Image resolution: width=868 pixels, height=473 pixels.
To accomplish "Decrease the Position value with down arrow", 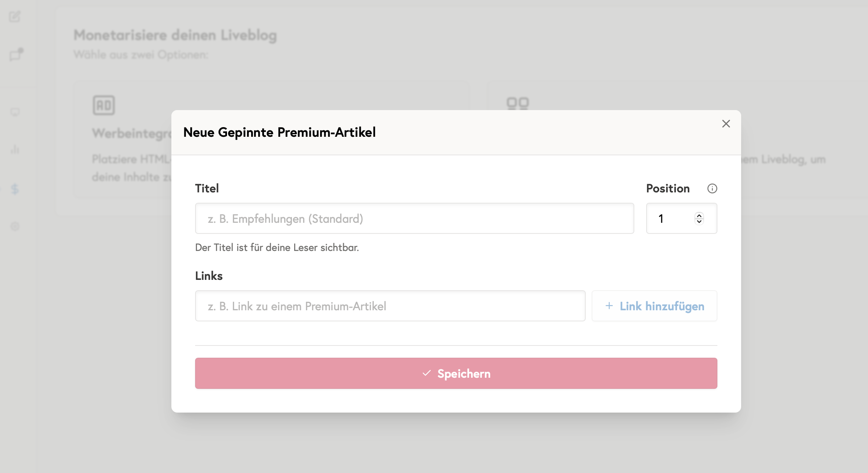I will [x=699, y=222].
